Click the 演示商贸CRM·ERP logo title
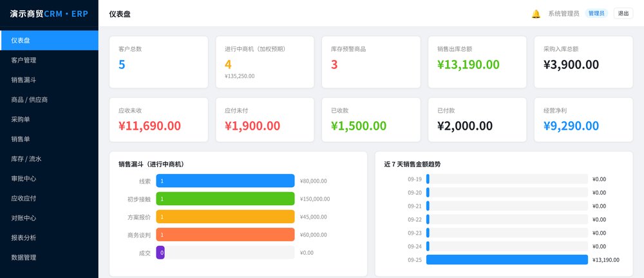 click(50, 14)
